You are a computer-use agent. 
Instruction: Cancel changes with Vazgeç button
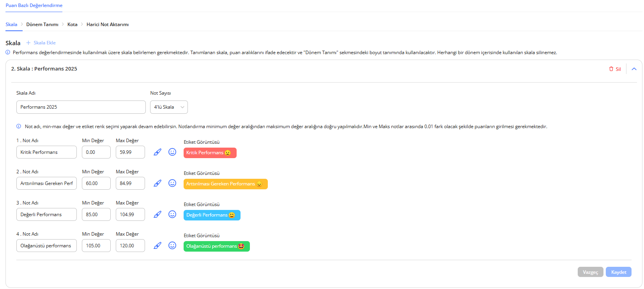coord(590,272)
